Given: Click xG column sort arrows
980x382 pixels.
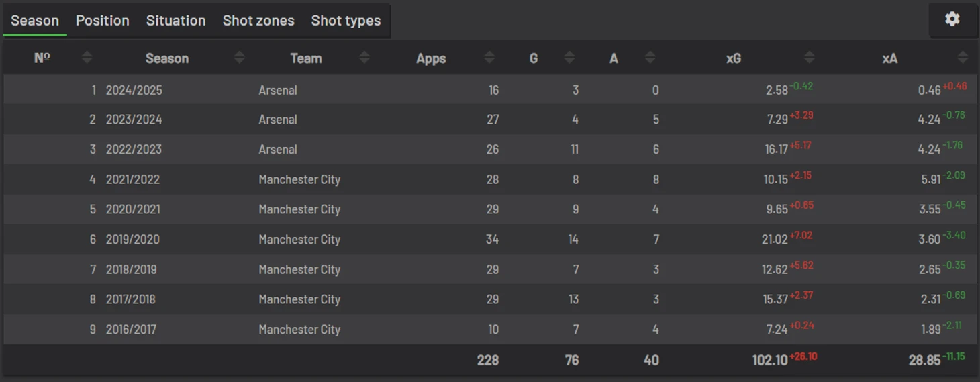Looking at the screenshot, I should 810,58.
